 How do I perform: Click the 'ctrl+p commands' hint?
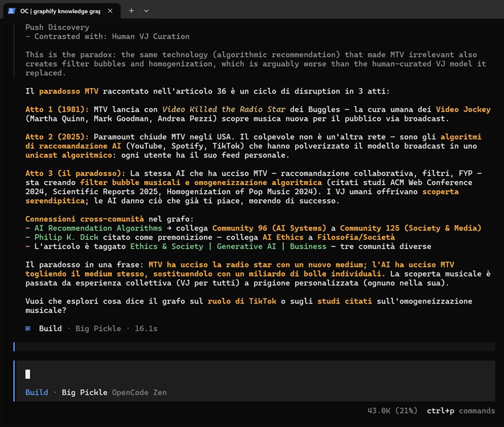461,411
